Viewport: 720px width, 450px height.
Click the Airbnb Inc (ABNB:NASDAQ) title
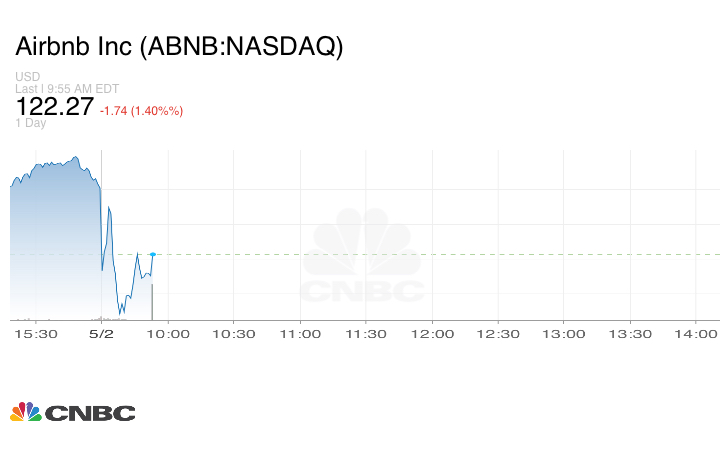(179, 46)
